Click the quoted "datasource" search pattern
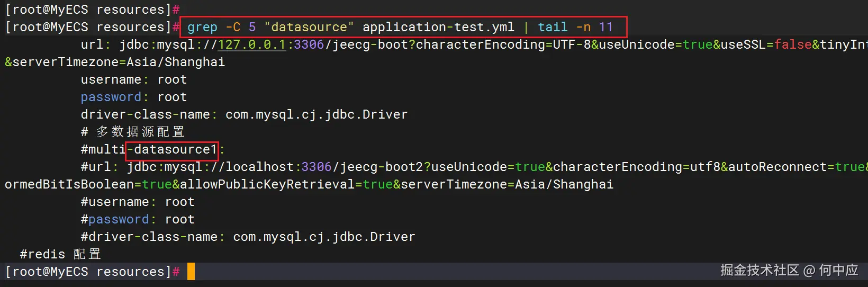The image size is (868, 287). point(309,27)
